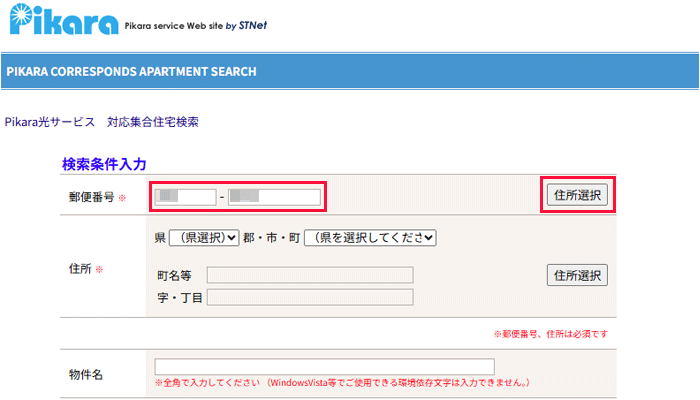Click the 郵便番号 field label

pyautogui.click(x=90, y=197)
